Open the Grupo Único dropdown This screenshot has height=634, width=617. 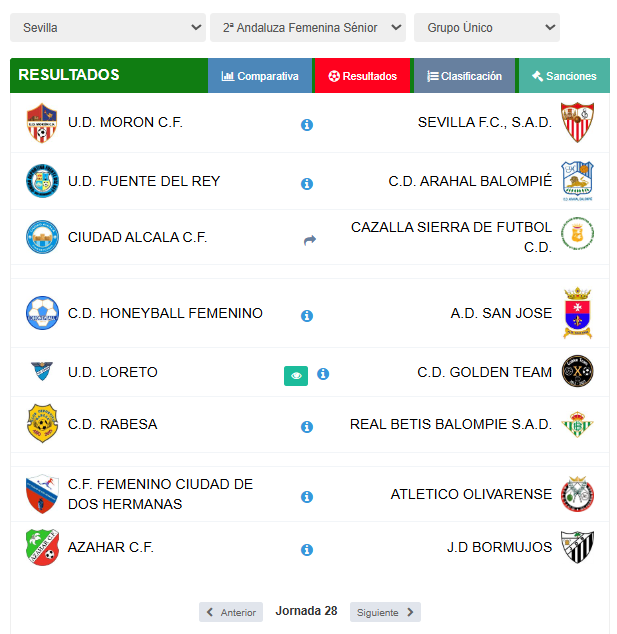click(x=487, y=28)
